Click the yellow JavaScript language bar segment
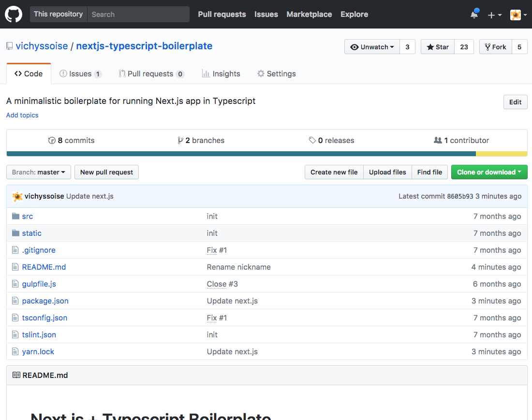The width and height of the screenshot is (532, 420). [x=502, y=154]
